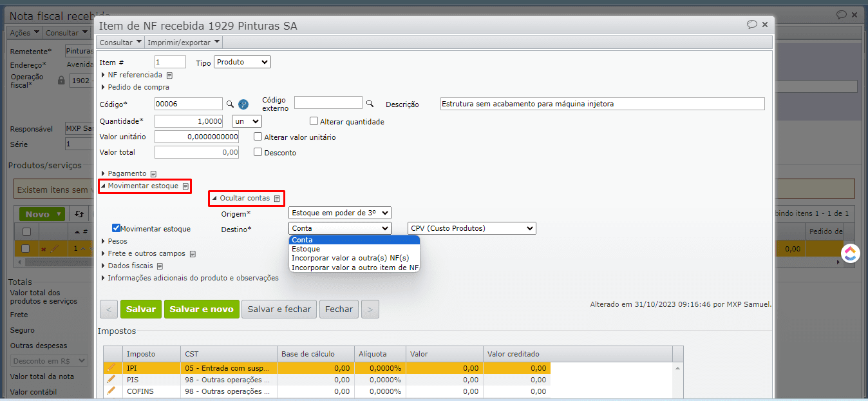
Task: Click magnifier icon next to Código externo
Action: [x=370, y=103]
